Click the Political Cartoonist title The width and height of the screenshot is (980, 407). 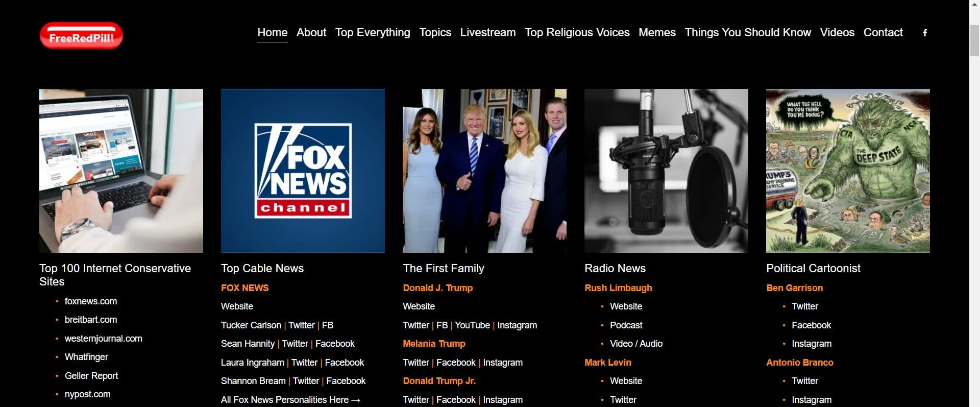[x=813, y=269]
